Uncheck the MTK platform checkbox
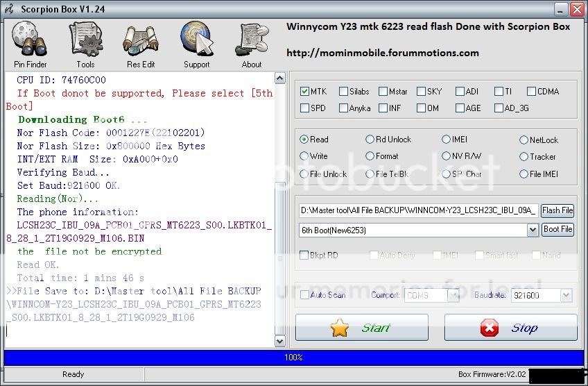Viewport: 588px width, 386px height. [x=304, y=91]
